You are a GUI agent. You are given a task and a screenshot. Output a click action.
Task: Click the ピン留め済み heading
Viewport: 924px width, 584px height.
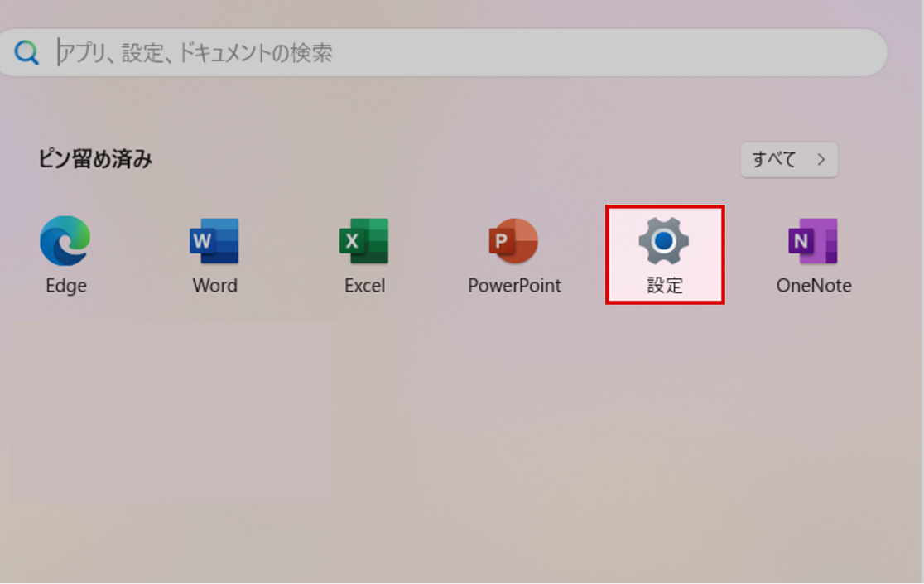(x=95, y=159)
